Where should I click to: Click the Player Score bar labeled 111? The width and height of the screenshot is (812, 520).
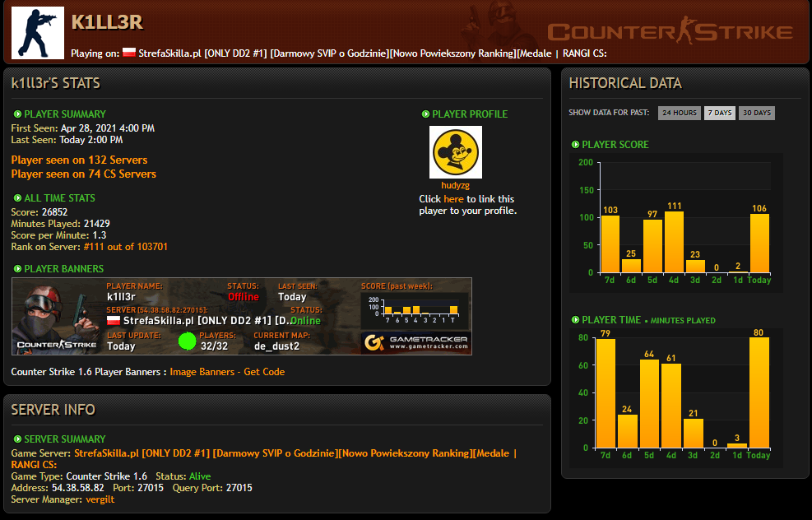coord(674,242)
